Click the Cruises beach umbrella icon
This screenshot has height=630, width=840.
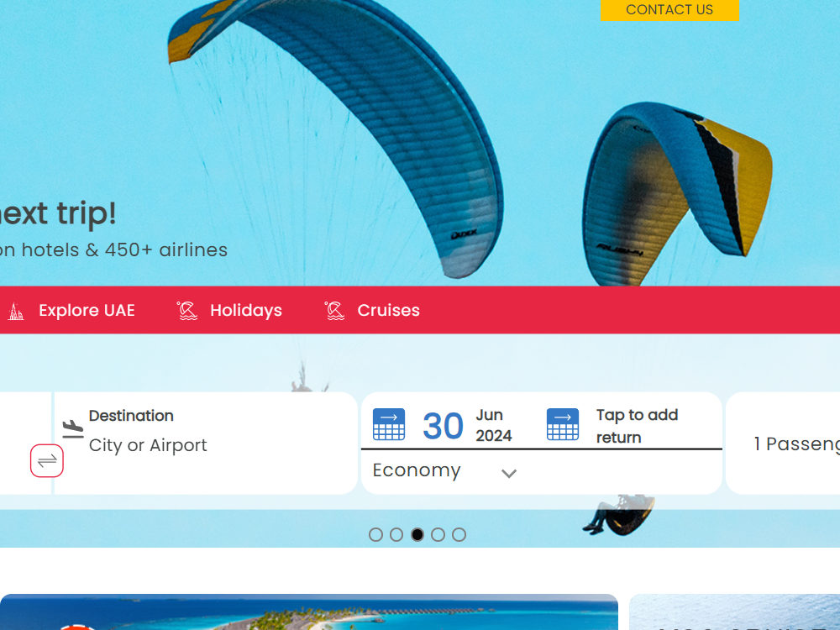334,311
